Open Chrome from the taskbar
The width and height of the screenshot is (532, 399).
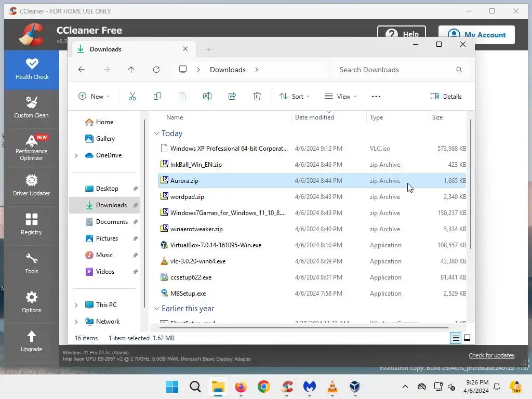(x=263, y=387)
